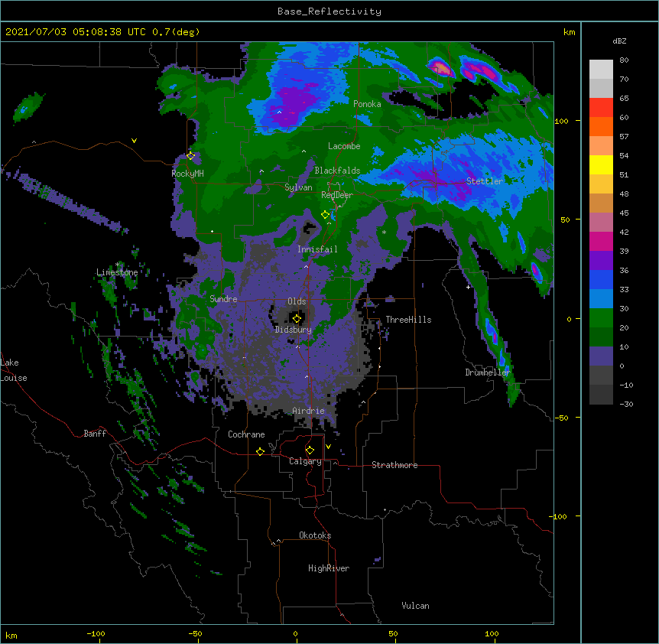
Task: Click the HighRiver city label
Action: click(x=329, y=568)
